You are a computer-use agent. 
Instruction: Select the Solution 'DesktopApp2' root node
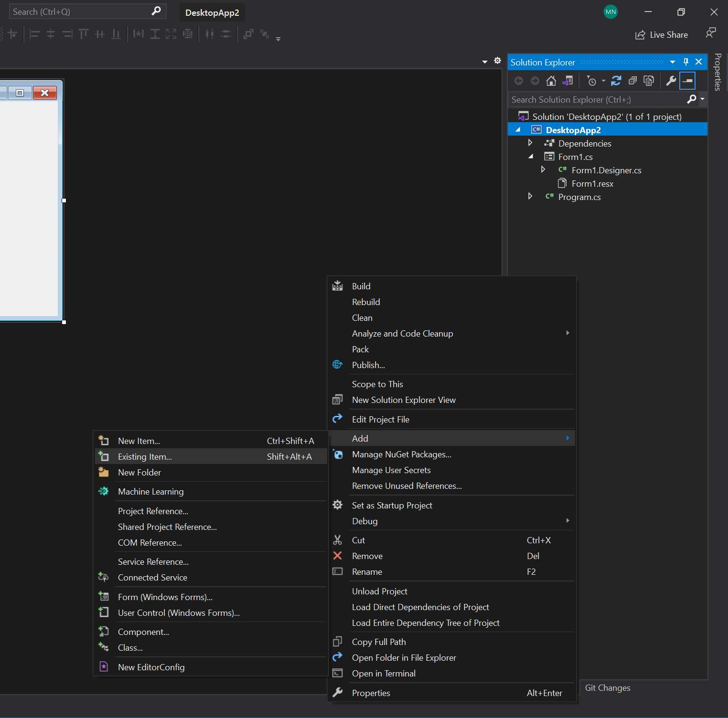pos(607,117)
